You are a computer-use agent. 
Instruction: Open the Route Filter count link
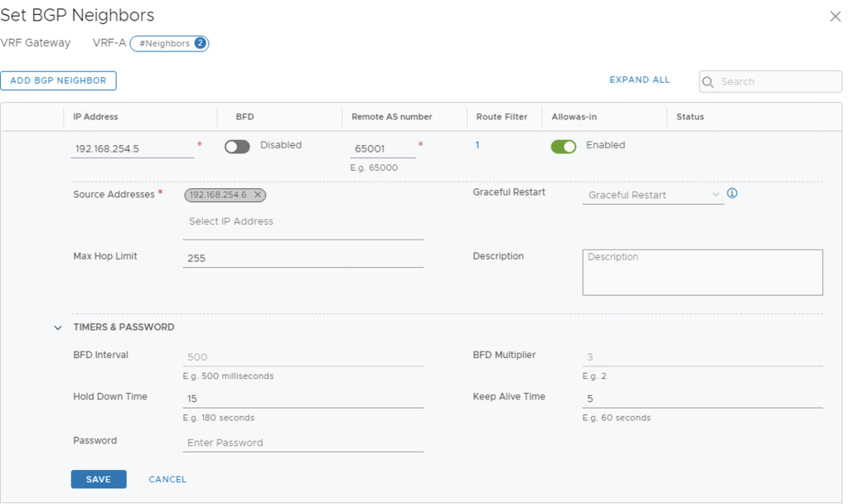(477, 145)
